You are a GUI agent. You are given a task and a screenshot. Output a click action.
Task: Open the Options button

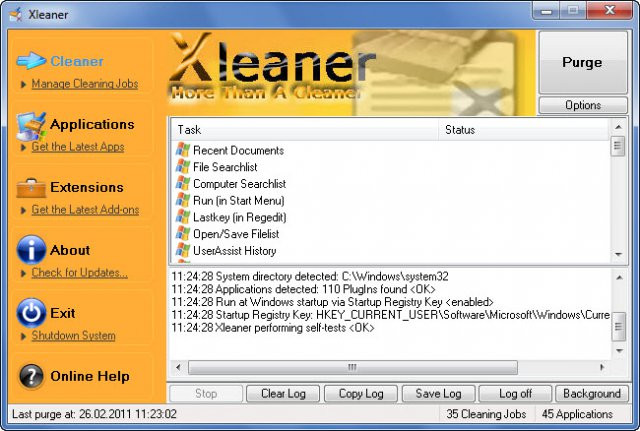pyautogui.click(x=582, y=105)
